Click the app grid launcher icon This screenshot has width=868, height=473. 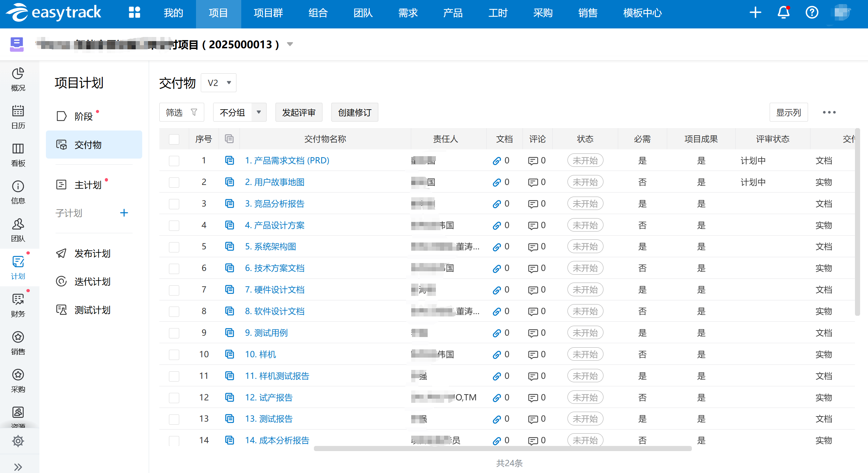[x=134, y=13]
